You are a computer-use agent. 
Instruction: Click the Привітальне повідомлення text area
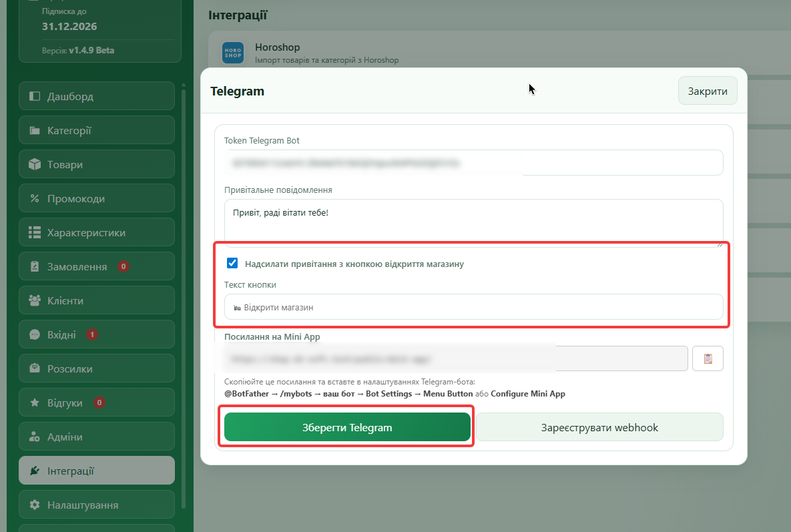coord(473,223)
